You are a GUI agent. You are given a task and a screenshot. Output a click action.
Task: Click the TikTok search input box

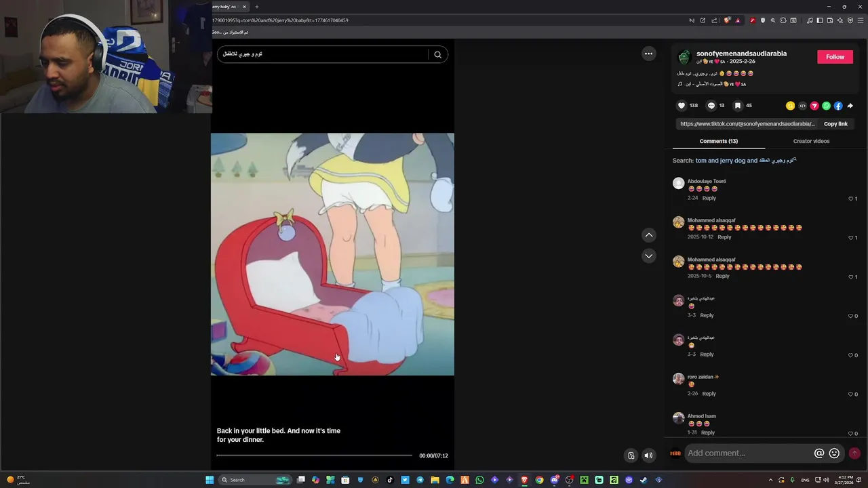point(323,54)
